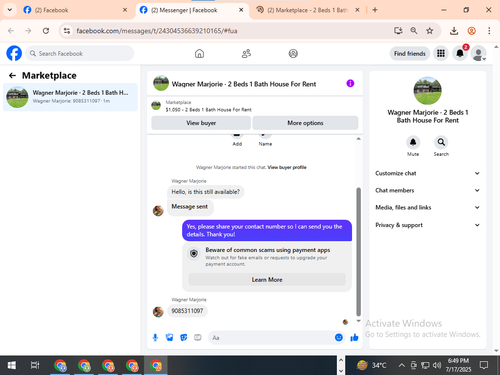Open Chrome three-dot menu
Viewport: 500px width, 375px height.
pos(489,31)
